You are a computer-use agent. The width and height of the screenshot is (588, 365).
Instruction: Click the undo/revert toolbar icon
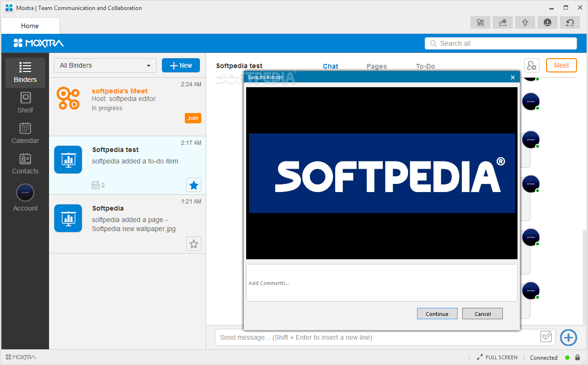tap(570, 22)
